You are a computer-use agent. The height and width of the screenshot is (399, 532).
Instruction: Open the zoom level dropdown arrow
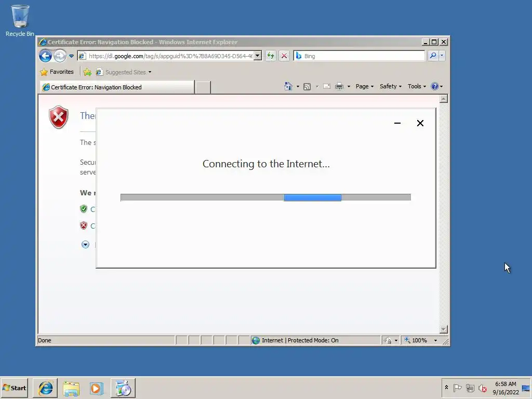pyautogui.click(x=436, y=340)
